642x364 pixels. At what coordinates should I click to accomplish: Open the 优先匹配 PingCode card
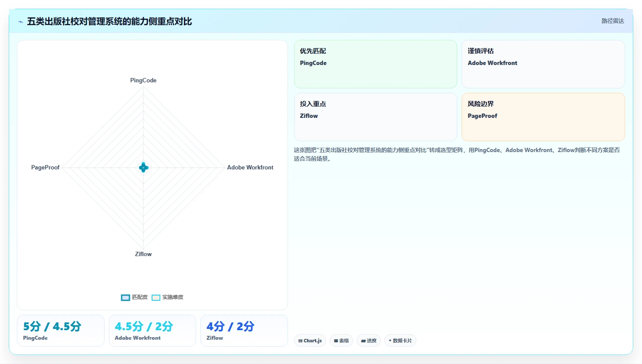point(376,64)
